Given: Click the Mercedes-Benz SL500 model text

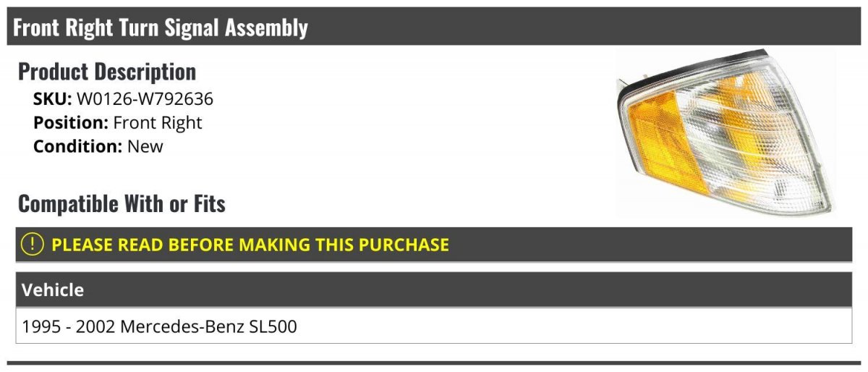Looking at the screenshot, I should (208, 326).
